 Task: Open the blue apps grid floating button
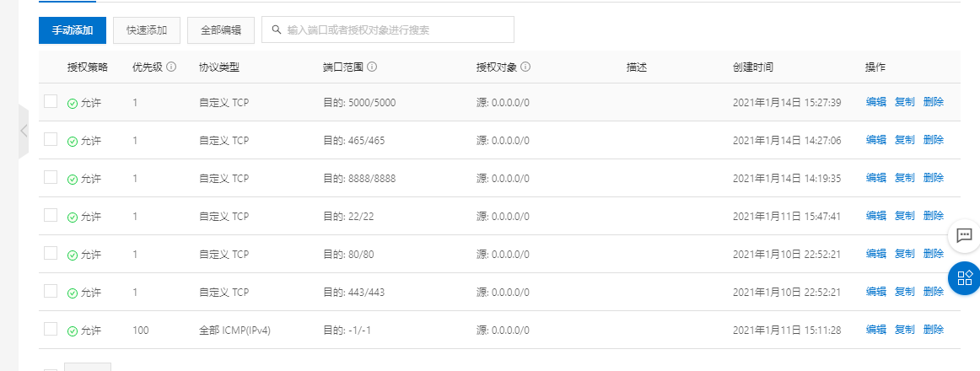[964, 277]
